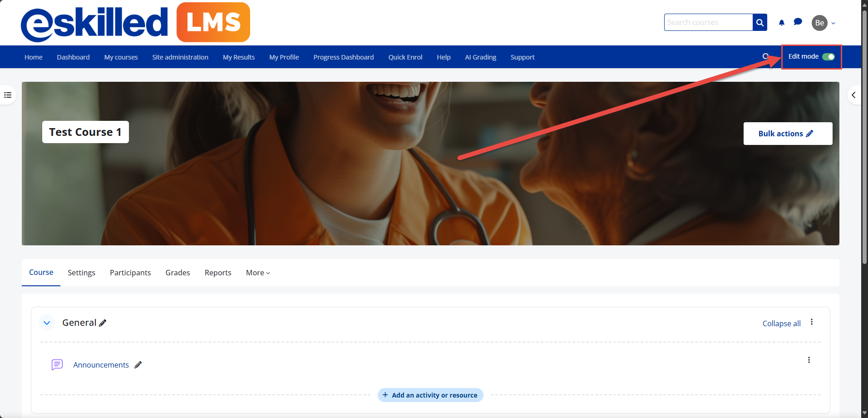Open the messaging chat bubble icon

tap(798, 22)
